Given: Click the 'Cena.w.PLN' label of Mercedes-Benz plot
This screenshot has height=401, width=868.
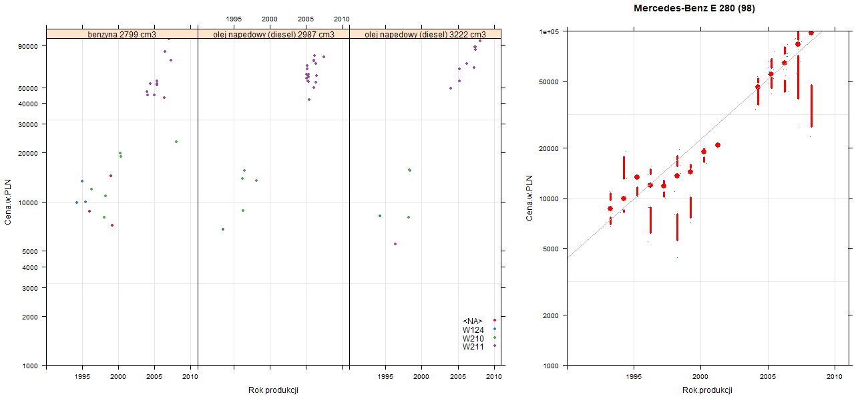Looking at the screenshot, I should (x=529, y=198).
